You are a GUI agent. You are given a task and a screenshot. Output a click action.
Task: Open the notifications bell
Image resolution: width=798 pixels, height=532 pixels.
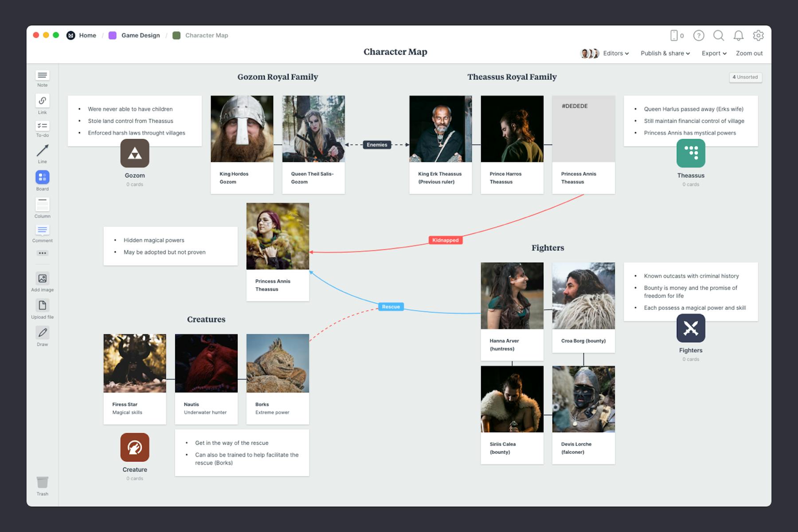tap(739, 35)
